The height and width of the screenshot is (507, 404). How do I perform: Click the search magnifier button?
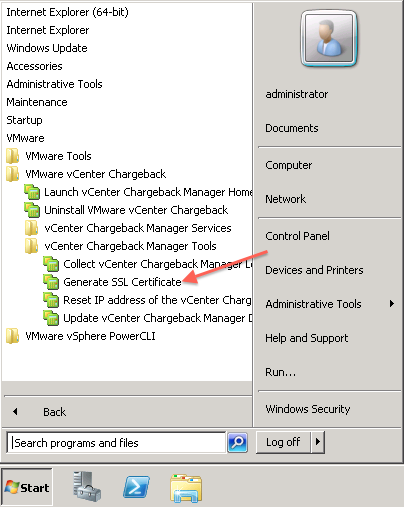(x=237, y=442)
